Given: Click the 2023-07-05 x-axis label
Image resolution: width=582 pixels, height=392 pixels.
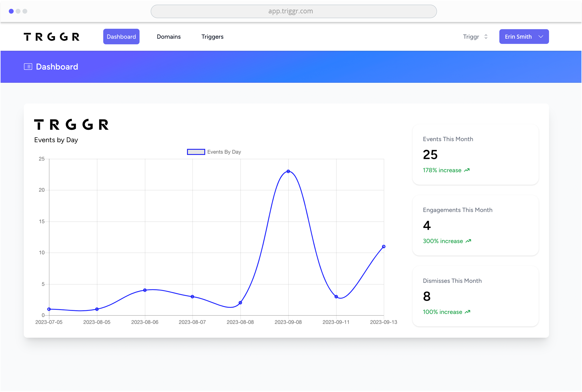Looking at the screenshot, I should (x=49, y=322).
